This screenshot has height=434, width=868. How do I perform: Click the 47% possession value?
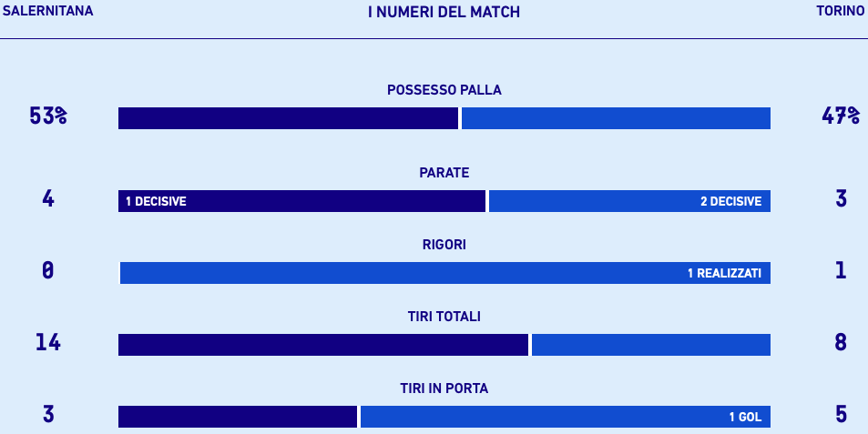841,116
